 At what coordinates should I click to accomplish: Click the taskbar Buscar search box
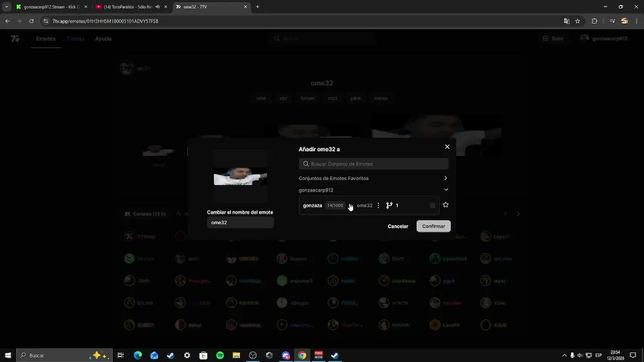[64, 355]
